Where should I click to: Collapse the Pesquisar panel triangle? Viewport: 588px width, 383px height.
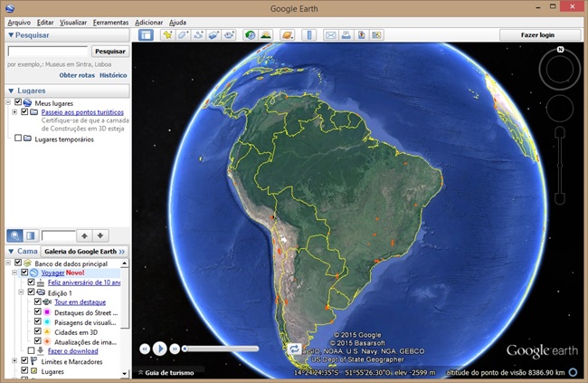pos(11,35)
